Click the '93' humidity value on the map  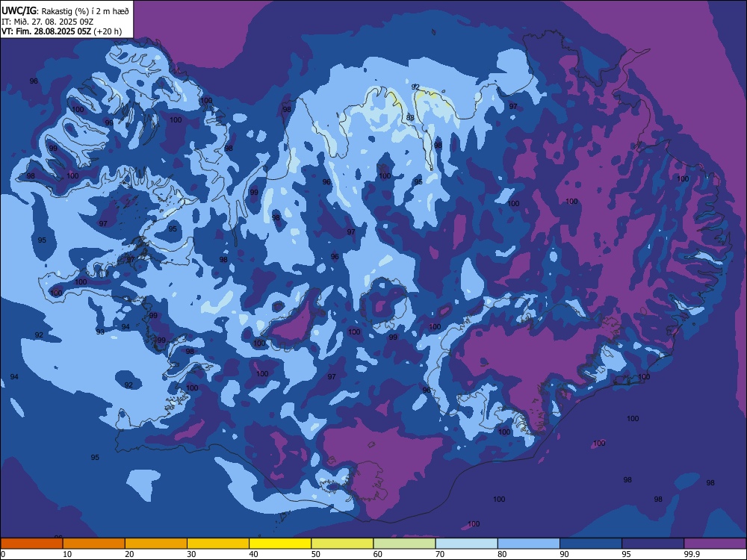100,332
